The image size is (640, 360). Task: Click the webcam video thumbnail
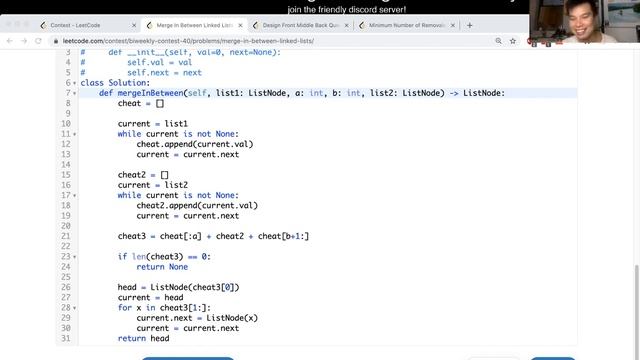click(x=584, y=21)
